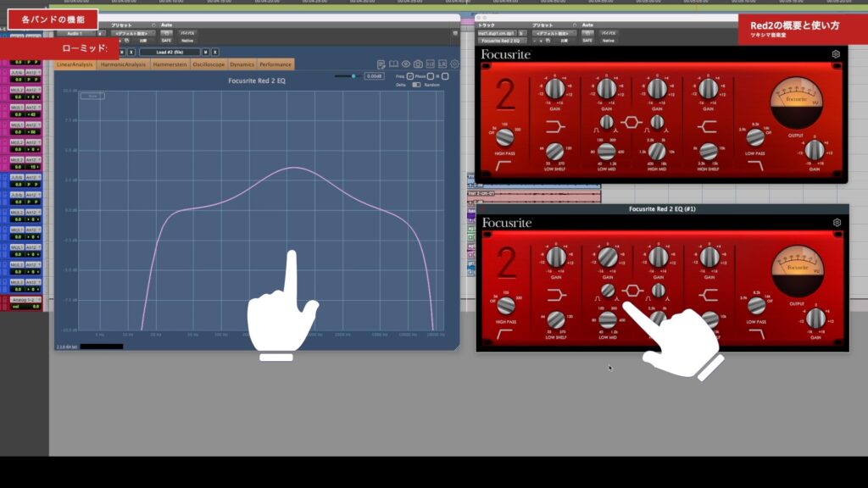Click the LOW PASS knob in Red 2 EQ (#1)
Screen dimensions: 868x488
click(x=756, y=305)
